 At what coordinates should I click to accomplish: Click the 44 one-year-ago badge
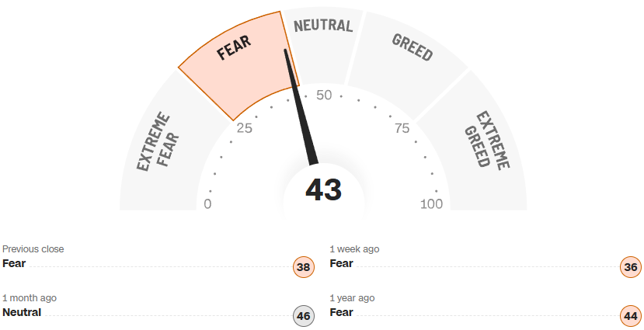point(631,316)
